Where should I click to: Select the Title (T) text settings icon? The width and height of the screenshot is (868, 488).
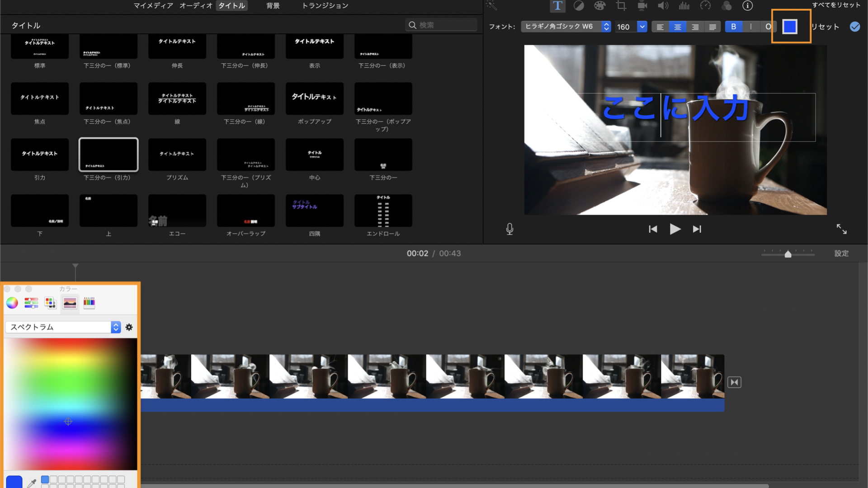pos(557,6)
